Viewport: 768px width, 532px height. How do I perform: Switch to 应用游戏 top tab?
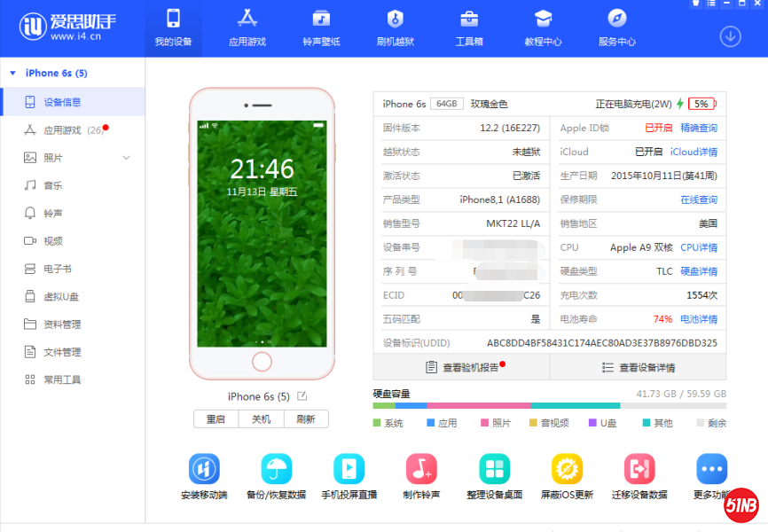point(247,28)
